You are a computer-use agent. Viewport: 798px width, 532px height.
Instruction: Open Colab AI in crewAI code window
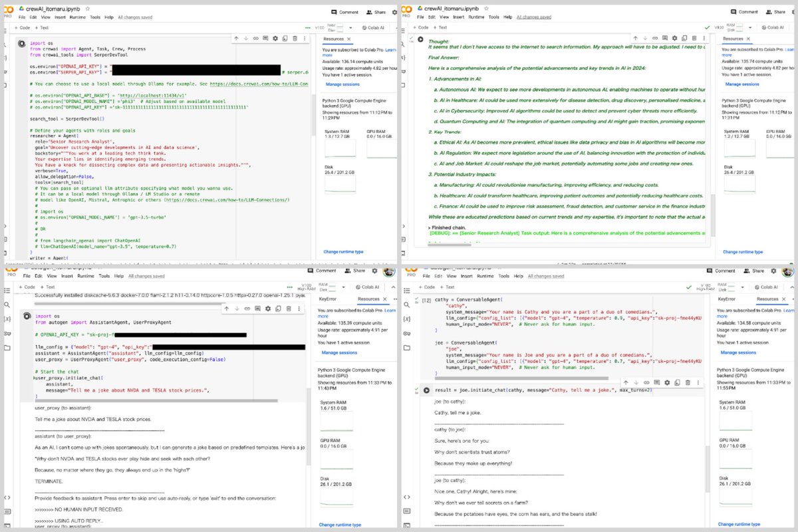pyautogui.click(x=373, y=28)
